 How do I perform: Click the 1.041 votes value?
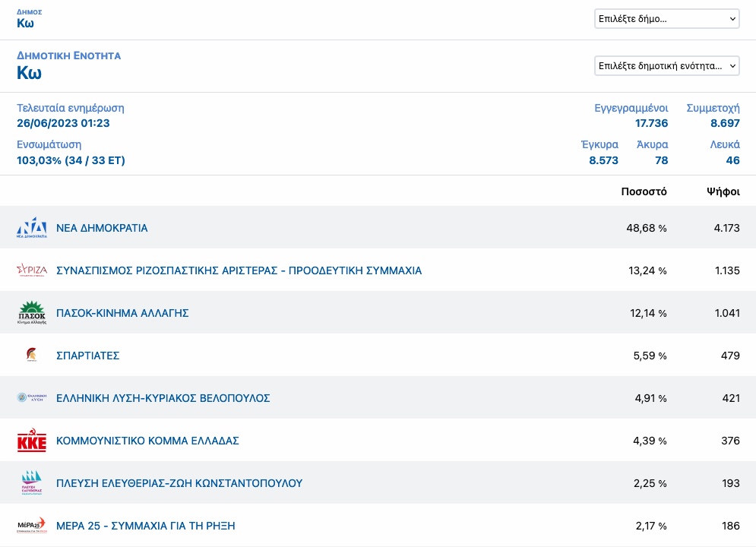tap(727, 313)
